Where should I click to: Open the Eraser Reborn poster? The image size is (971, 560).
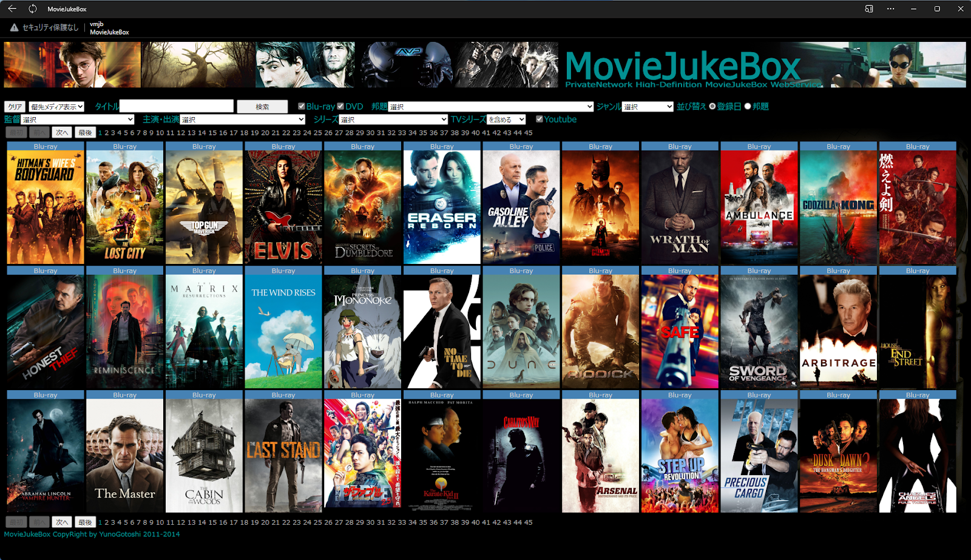coord(442,207)
